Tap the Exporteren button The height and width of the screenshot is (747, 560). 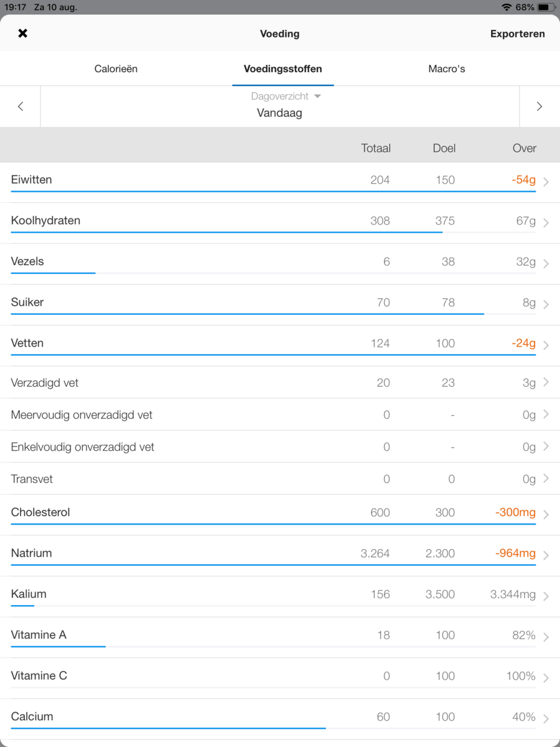click(517, 34)
